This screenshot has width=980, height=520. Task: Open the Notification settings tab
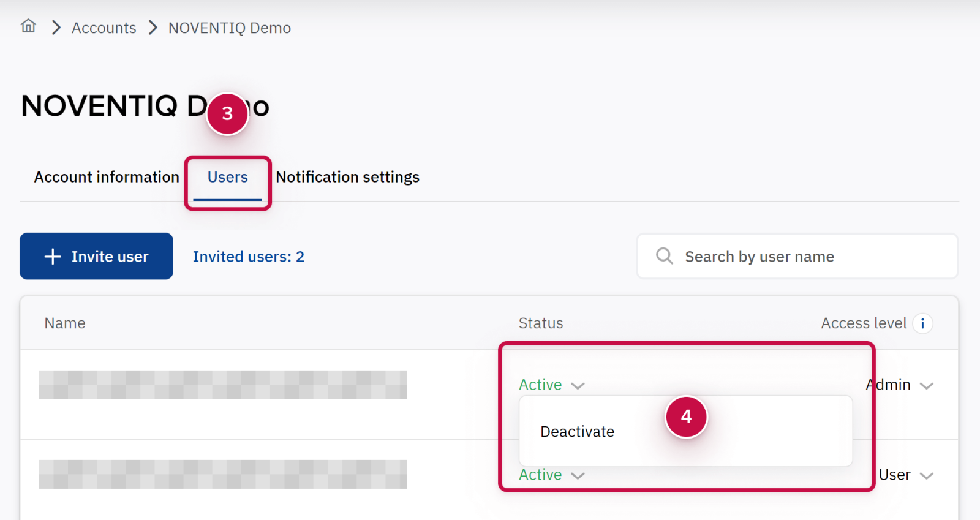(347, 177)
